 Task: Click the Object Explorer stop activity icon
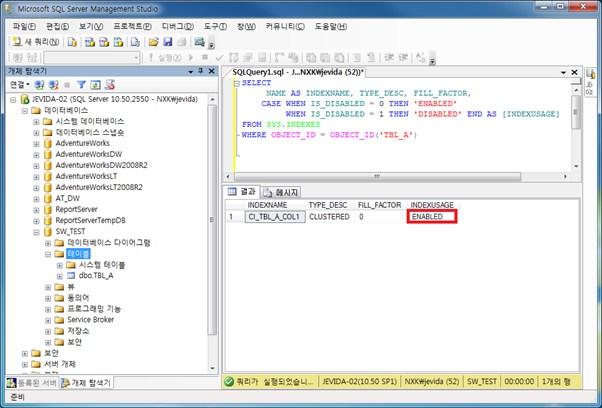coord(68,84)
